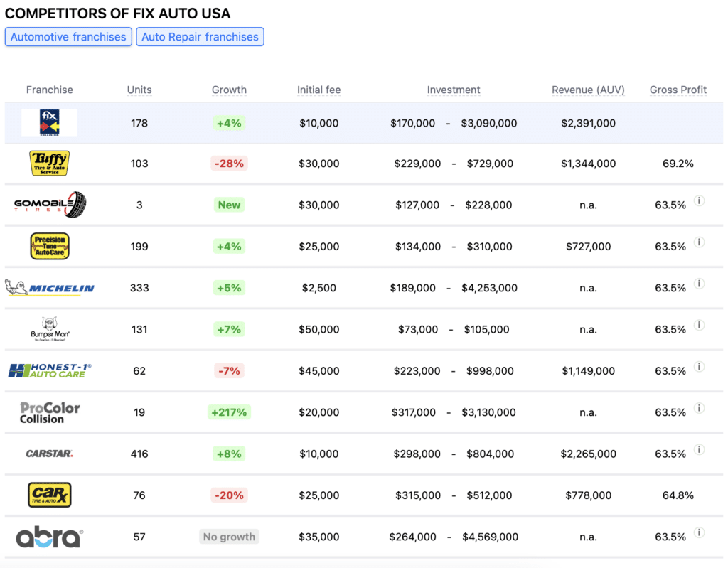The image size is (728, 568).
Task: Show gross profit info for Precision Tune row
Action: point(700,242)
